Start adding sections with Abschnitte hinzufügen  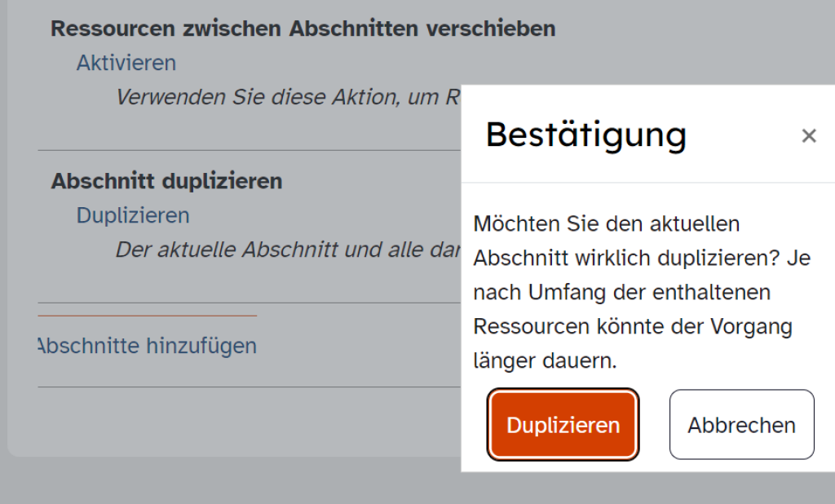[x=146, y=346]
